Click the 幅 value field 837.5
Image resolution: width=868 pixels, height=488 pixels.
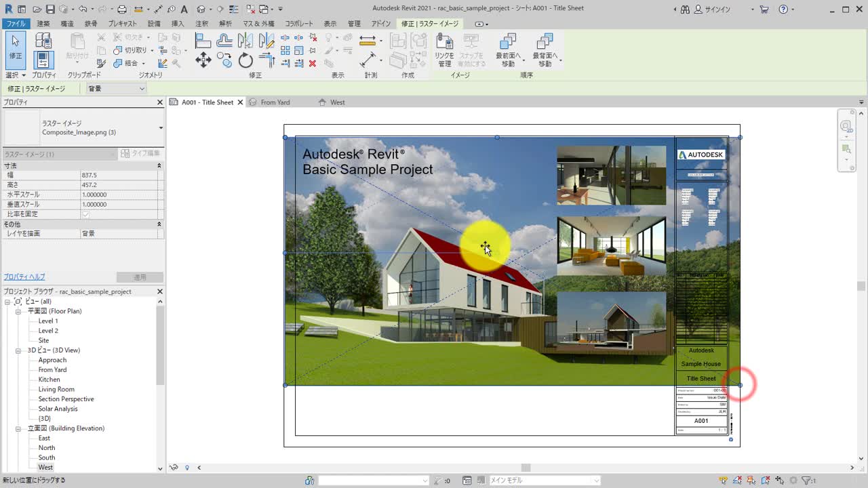[119, 175]
